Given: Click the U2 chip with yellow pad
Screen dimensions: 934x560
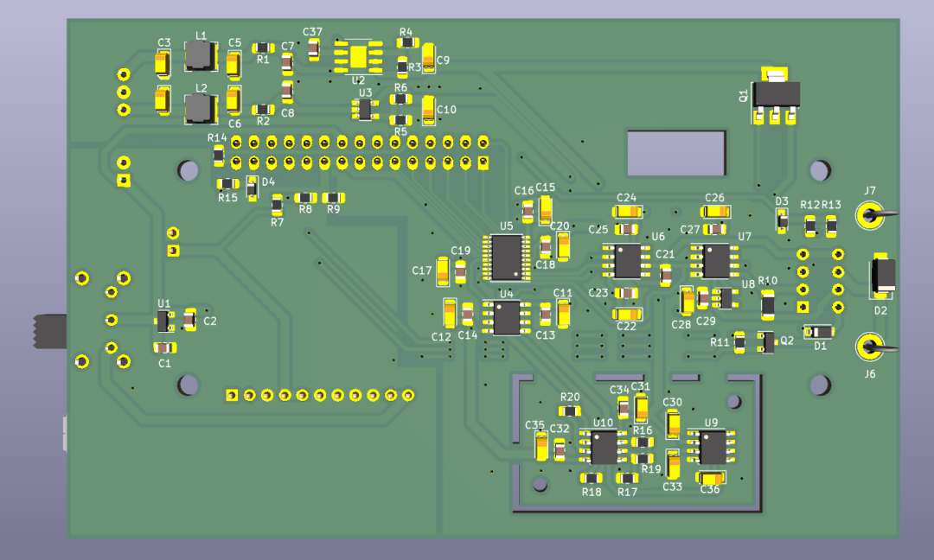Looking at the screenshot, I should pos(358,56).
